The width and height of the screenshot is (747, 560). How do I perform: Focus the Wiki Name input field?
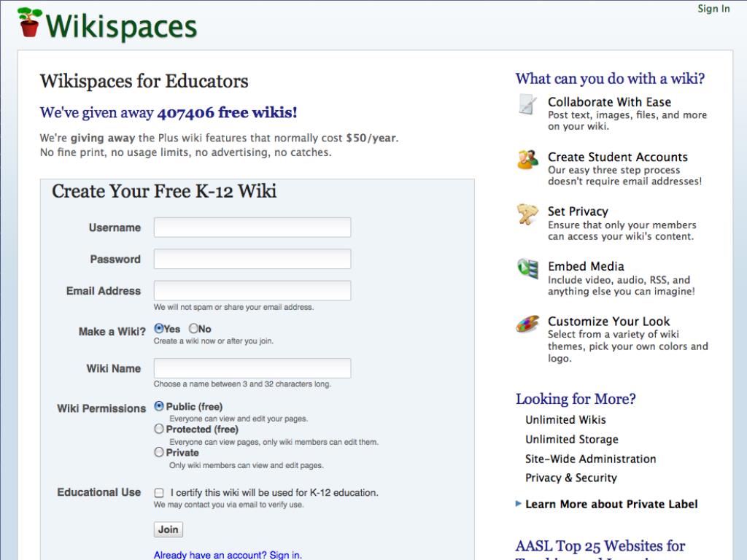252,368
